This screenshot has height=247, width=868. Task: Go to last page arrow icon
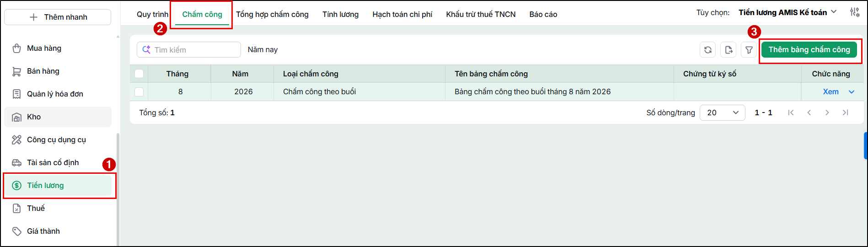point(845,113)
